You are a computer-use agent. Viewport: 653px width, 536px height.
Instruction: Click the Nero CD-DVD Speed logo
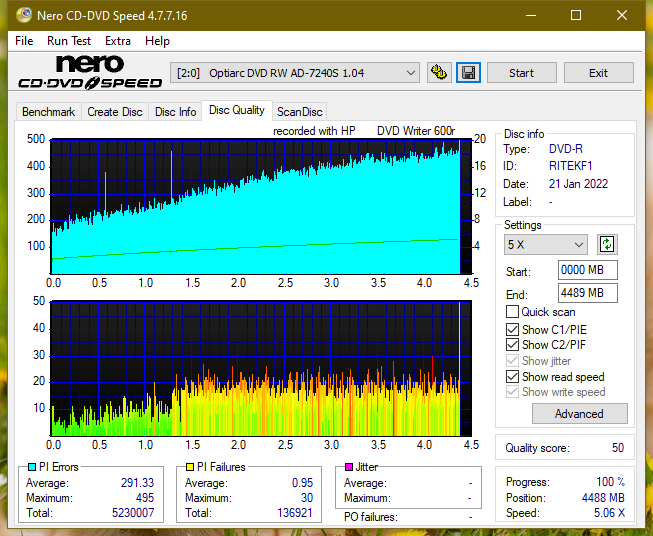[x=90, y=73]
